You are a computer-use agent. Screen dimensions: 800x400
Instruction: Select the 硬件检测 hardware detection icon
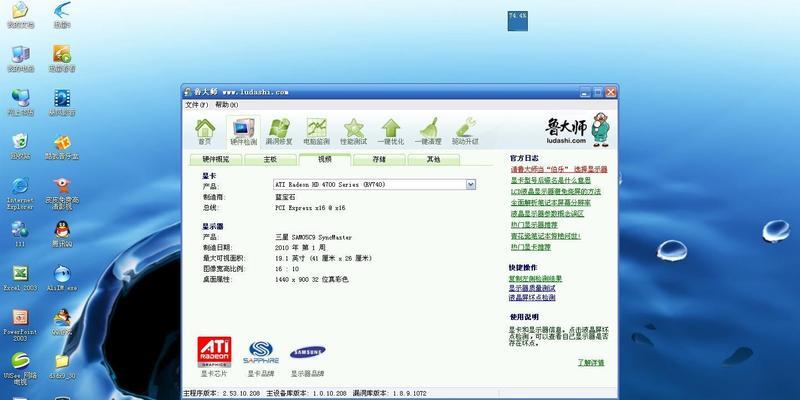tap(243, 132)
